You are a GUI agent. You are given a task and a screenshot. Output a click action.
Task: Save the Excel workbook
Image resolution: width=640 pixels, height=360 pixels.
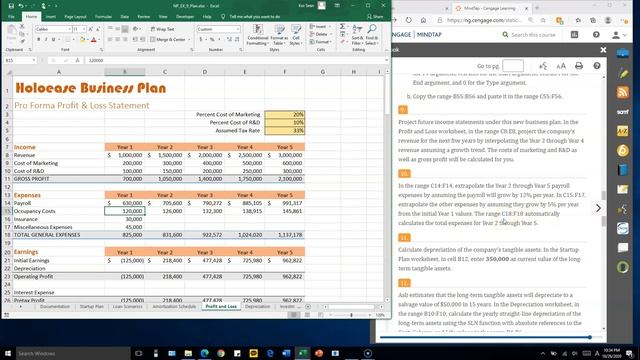(x=11, y=6)
